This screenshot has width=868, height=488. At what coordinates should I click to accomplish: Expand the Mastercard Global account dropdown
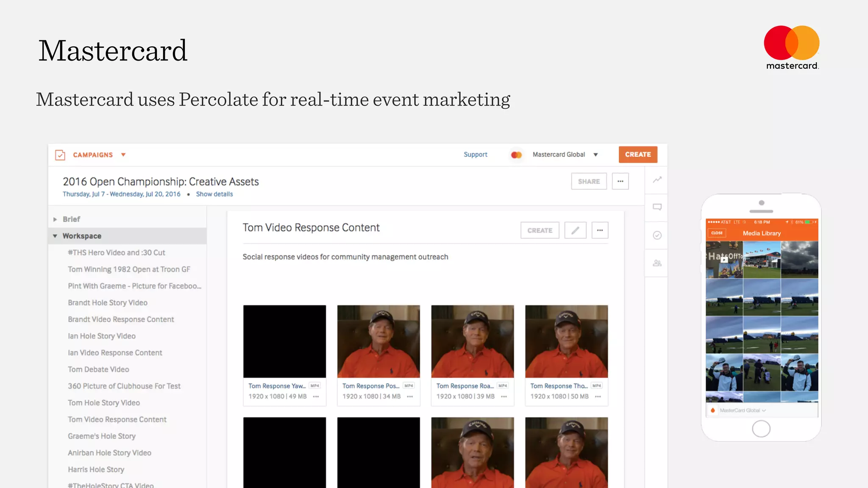[x=595, y=155]
